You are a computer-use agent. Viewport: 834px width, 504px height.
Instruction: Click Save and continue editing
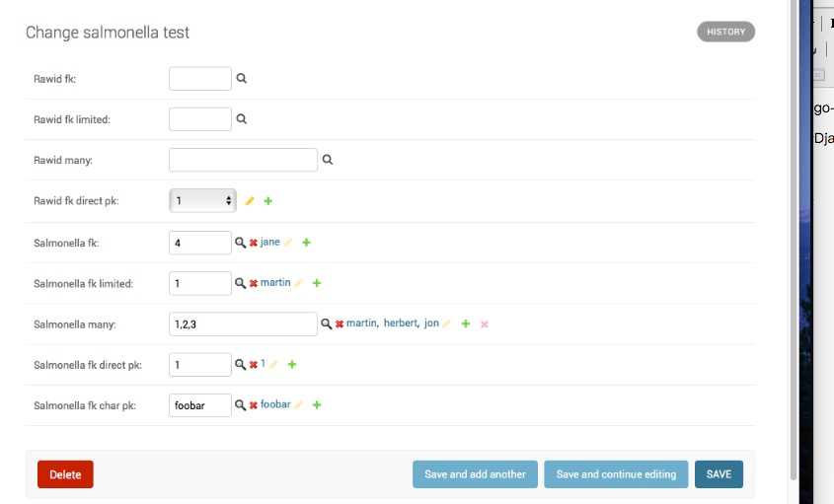pos(616,474)
